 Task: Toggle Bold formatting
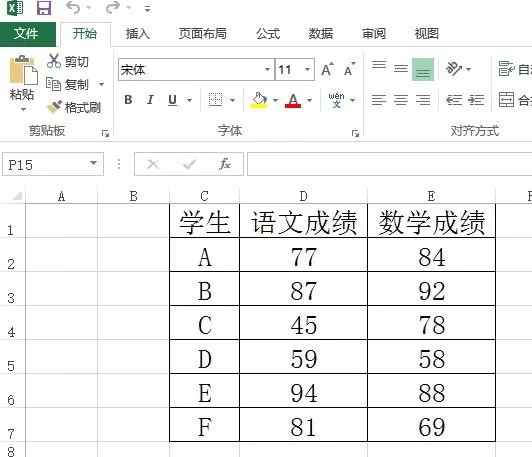pos(128,100)
